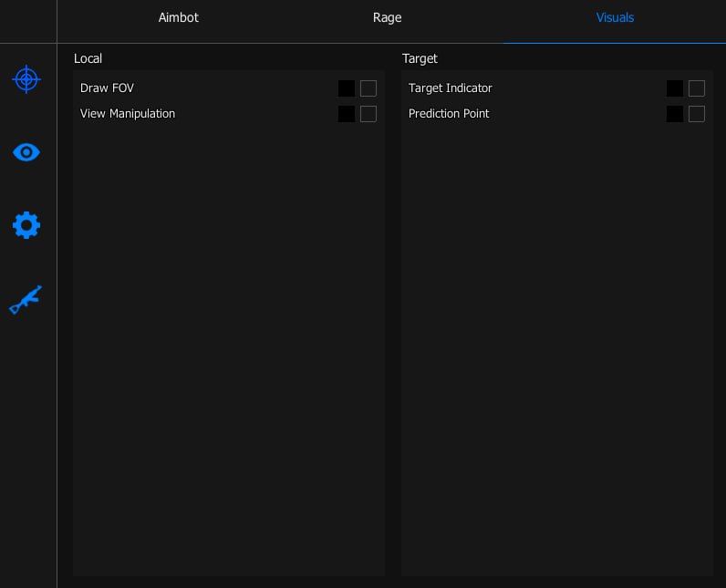Open the View Manipulation color swatch
The height and width of the screenshot is (588, 726).
[x=347, y=114]
